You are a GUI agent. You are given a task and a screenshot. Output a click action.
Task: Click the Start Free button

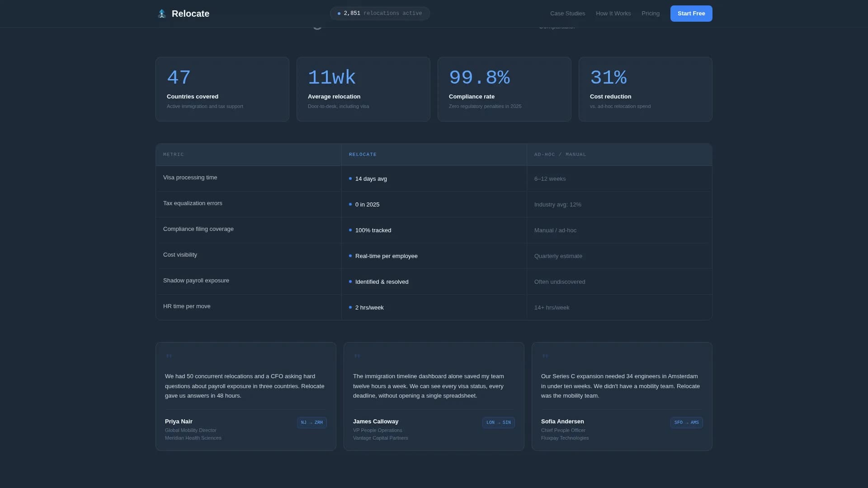click(x=691, y=14)
